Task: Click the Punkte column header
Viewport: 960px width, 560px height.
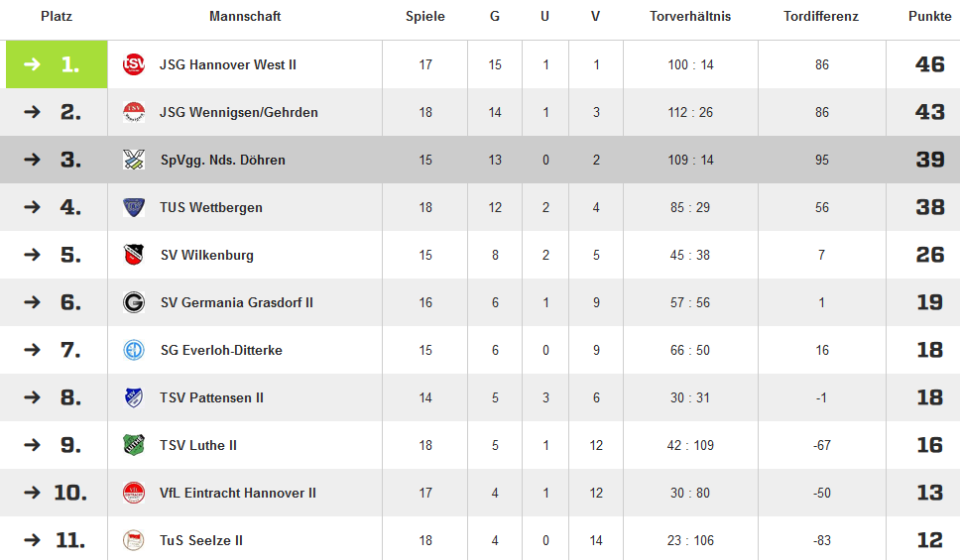Action: point(929,17)
